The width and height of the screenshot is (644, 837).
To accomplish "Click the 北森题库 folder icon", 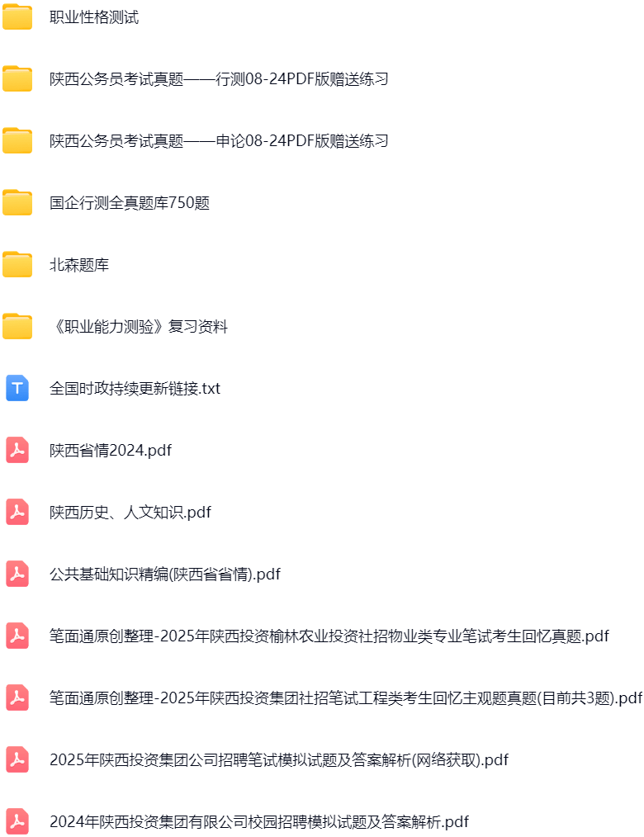I will coord(17,265).
